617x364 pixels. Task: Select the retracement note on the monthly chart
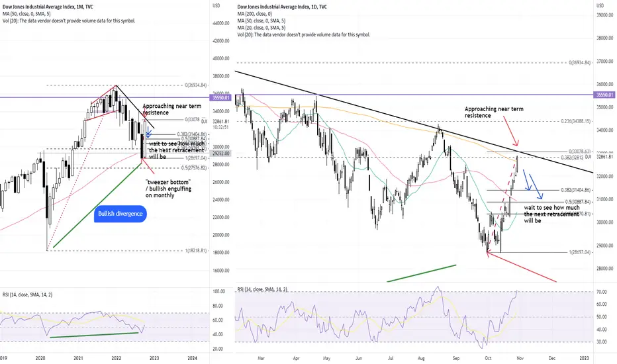tap(176, 150)
